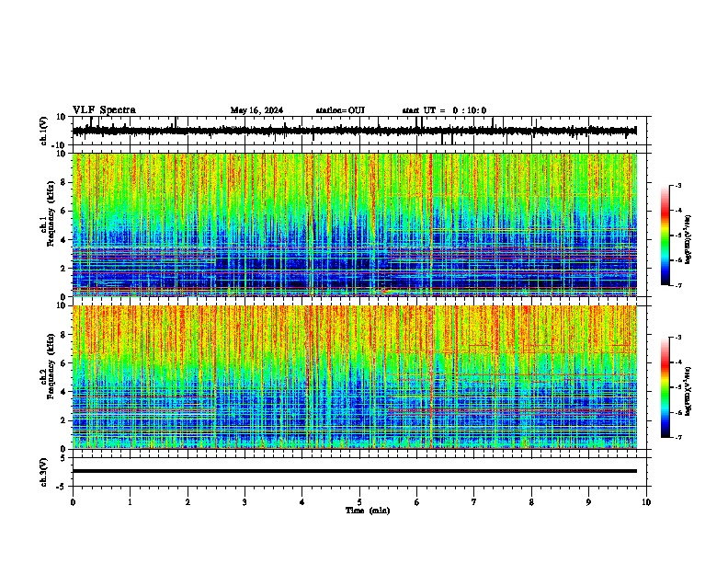The width and height of the screenshot is (728, 563).
Task: Click the "ch.3(V)" axis label
Action: pos(44,472)
